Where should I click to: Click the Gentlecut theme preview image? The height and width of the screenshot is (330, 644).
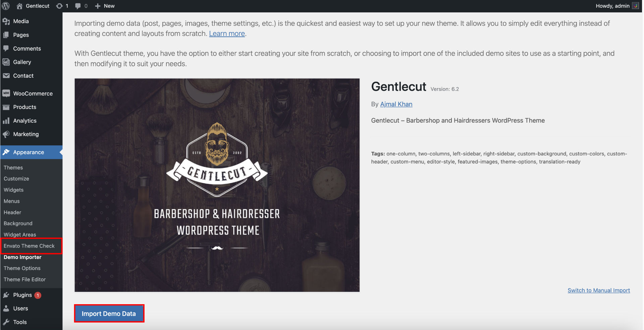pos(217,185)
